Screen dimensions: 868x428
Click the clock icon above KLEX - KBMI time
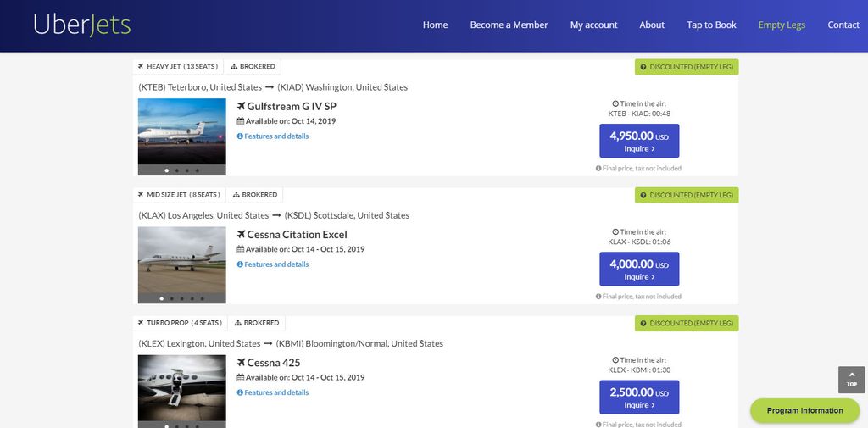tap(615, 360)
